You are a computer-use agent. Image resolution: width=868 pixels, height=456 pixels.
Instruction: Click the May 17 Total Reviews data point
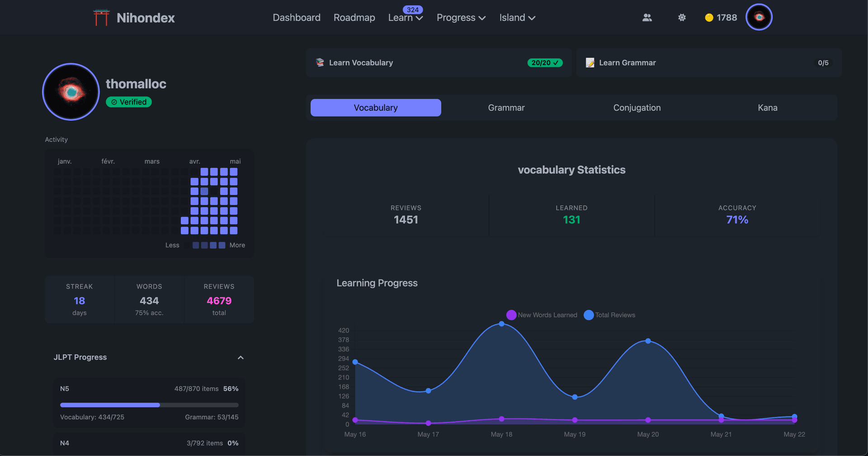[x=428, y=391]
